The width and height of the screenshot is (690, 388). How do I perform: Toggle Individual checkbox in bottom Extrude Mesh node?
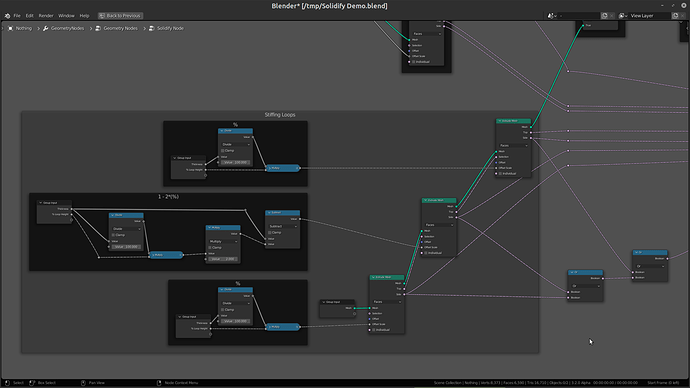coord(374,330)
